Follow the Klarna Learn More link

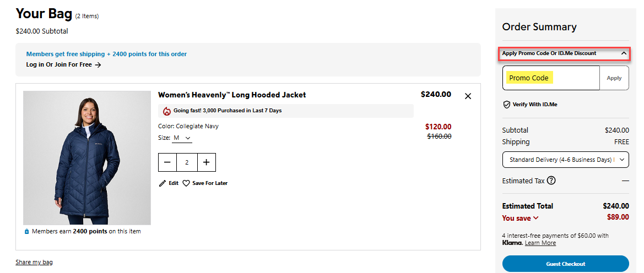540,243
